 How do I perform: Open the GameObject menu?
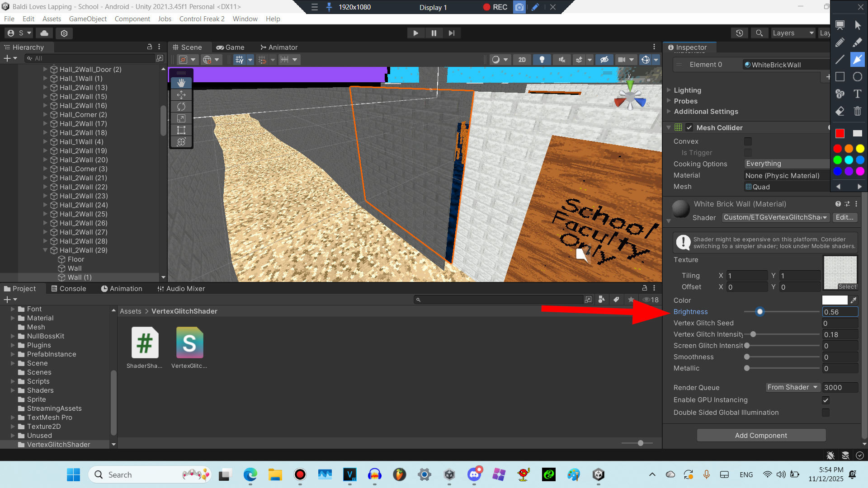88,19
